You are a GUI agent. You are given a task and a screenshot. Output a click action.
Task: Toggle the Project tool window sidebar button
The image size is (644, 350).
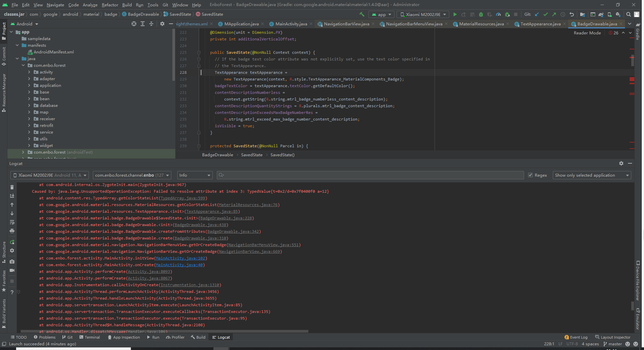4,31
